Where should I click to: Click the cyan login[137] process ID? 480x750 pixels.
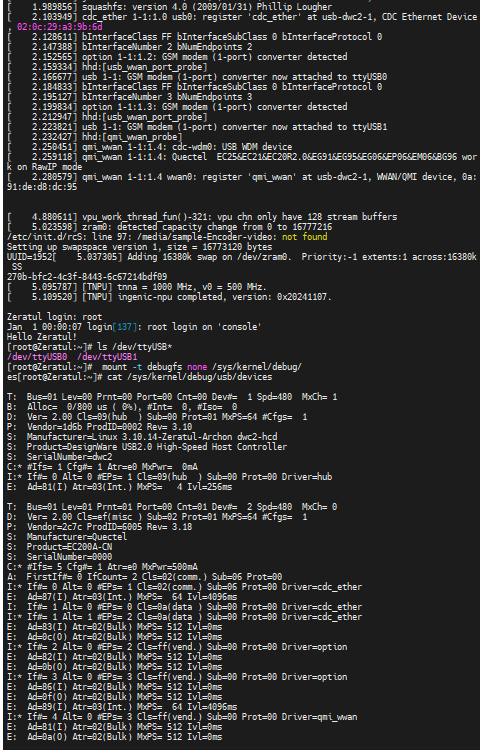(122, 327)
